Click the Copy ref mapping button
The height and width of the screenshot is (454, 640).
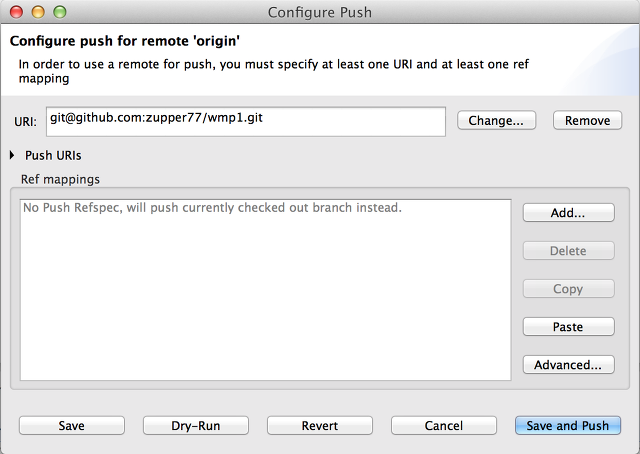pos(569,289)
